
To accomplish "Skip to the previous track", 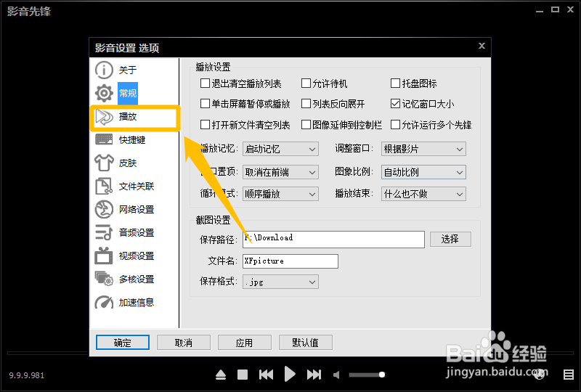I will point(266,375).
